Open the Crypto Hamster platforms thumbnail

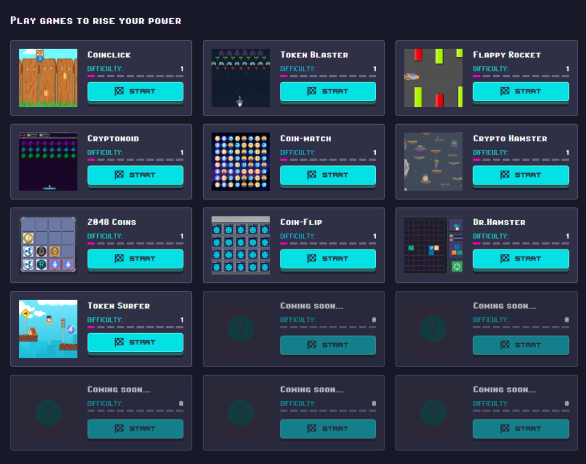[x=433, y=161]
